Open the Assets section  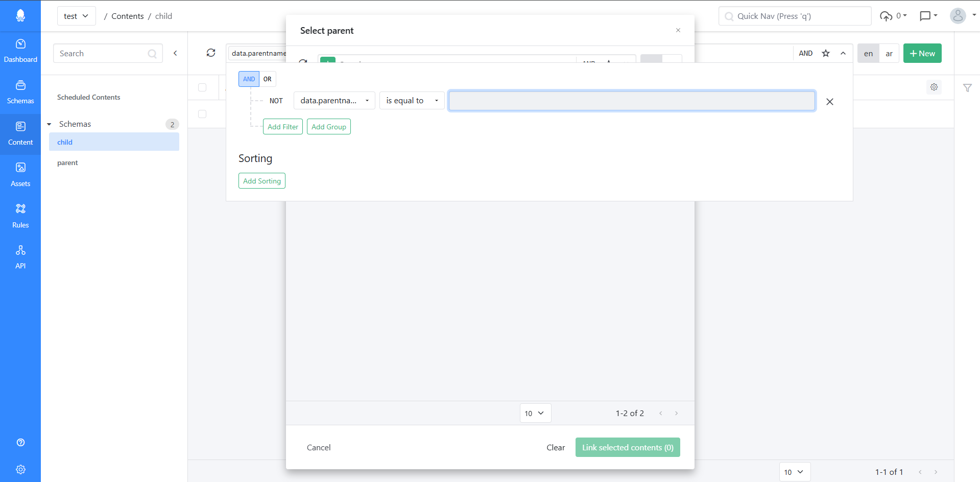(x=20, y=174)
